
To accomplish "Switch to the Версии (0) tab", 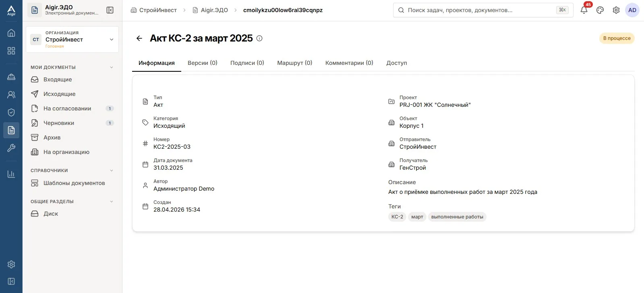I will pyautogui.click(x=203, y=63).
